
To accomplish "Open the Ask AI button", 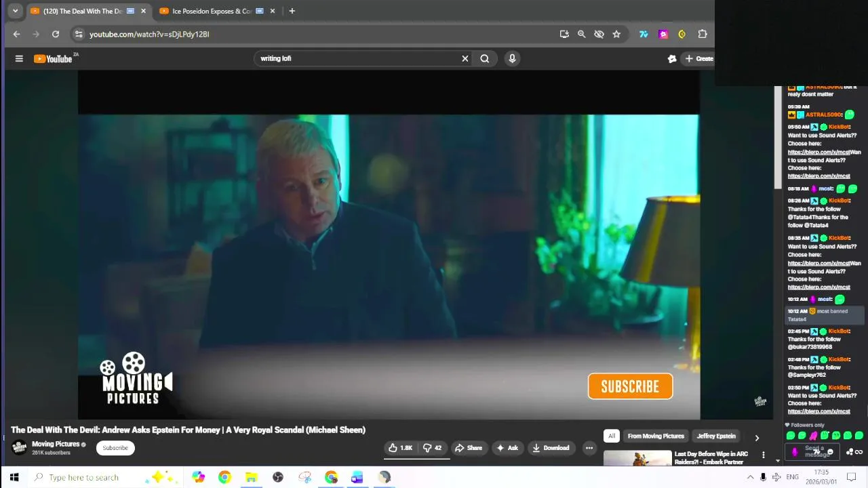I will click(507, 448).
